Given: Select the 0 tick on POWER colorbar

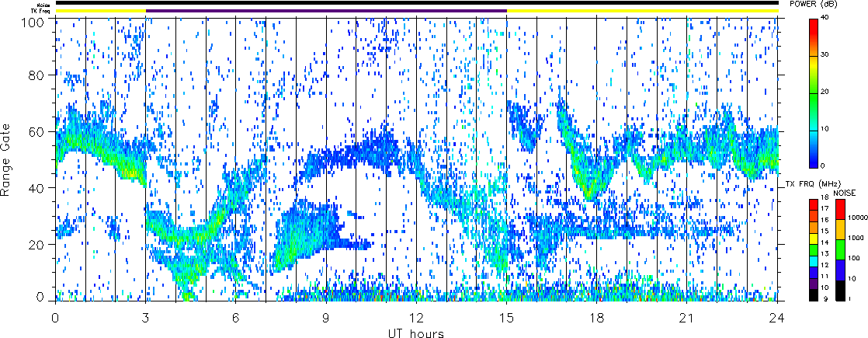Looking at the screenshot, I should click(x=825, y=166).
